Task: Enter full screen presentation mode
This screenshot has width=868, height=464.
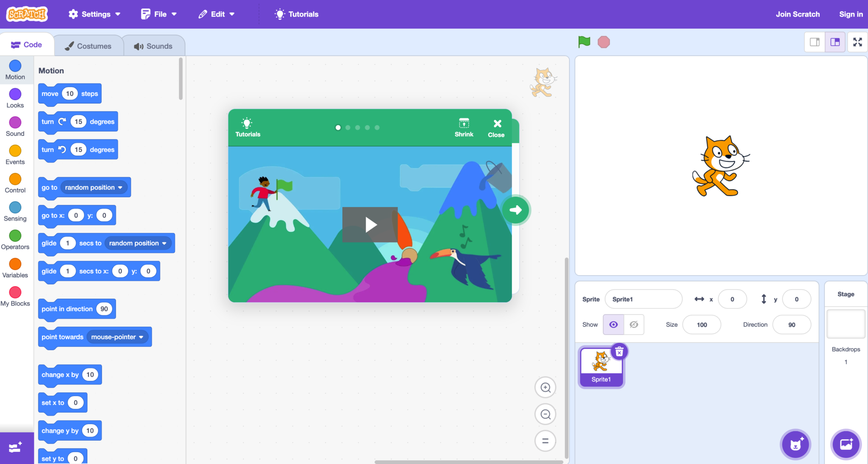Action: point(857,42)
